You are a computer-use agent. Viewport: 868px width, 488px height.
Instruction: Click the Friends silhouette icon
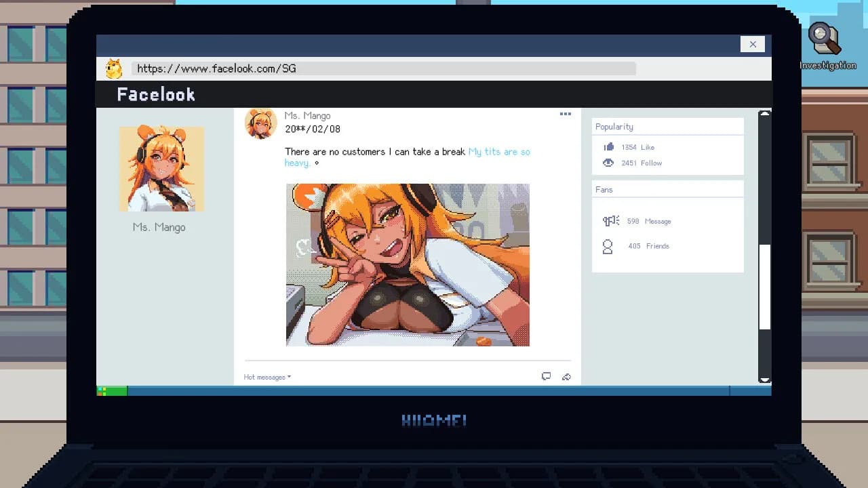(607, 246)
